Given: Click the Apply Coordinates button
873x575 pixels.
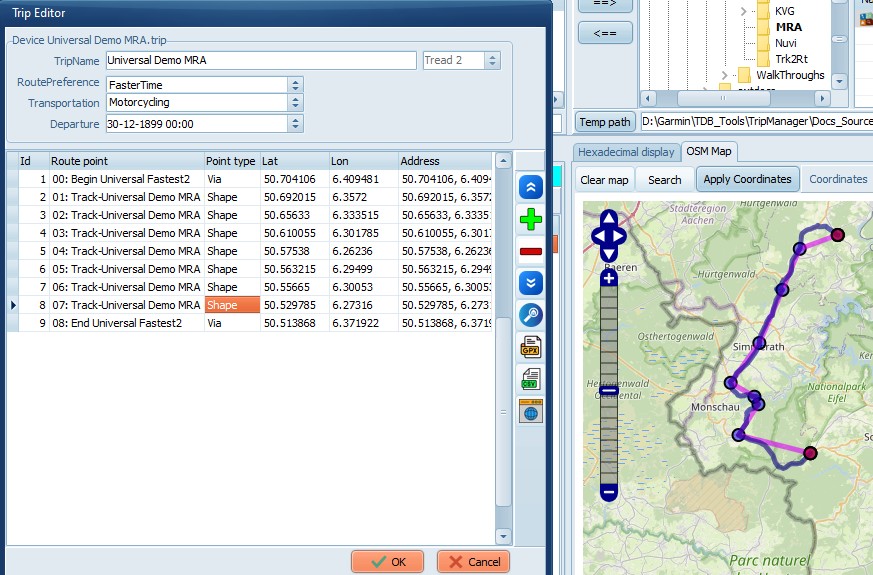Looking at the screenshot, I should click(746, 179).
